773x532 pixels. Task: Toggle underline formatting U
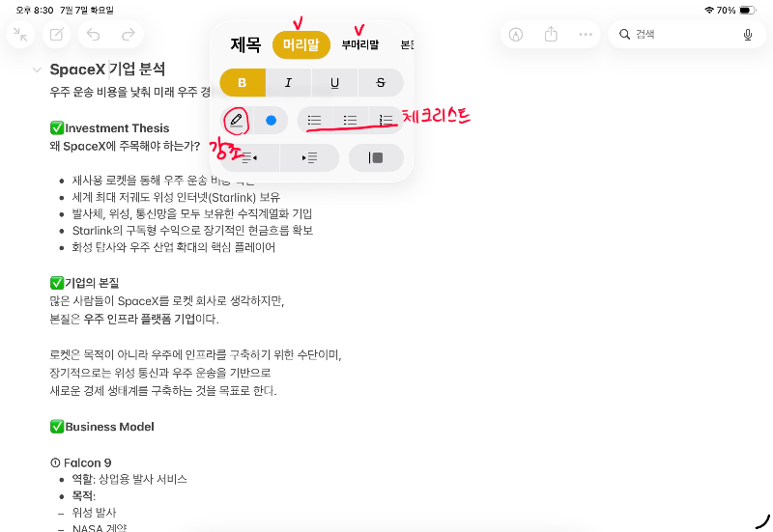point(334,83)
